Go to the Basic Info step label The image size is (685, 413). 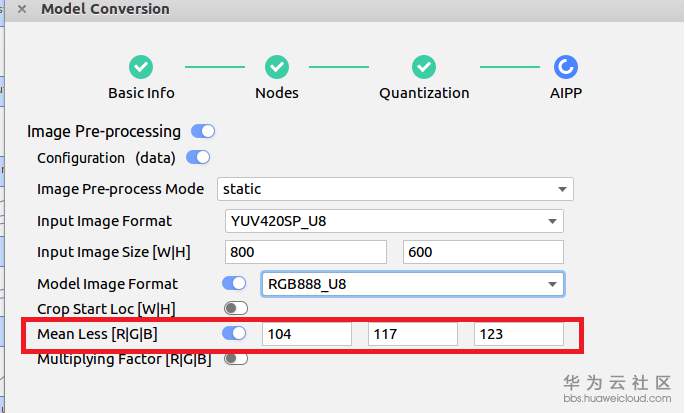click(141, 93)
